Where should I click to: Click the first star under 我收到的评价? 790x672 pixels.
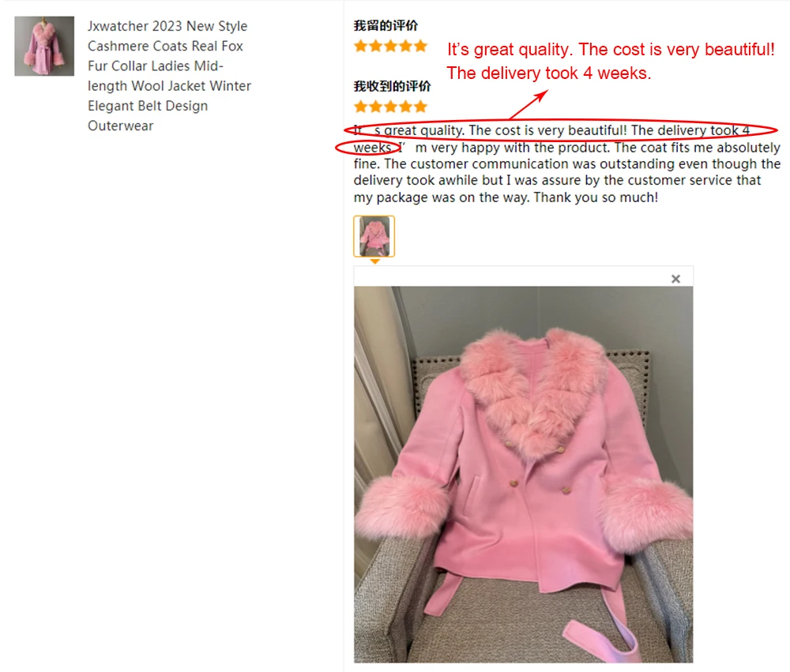(x=360, y=107)
